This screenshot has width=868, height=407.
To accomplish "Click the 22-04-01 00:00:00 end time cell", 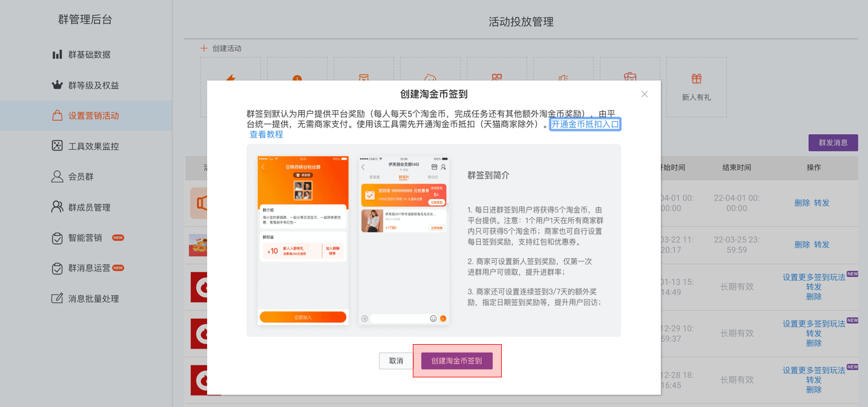I will pos(737,203).
